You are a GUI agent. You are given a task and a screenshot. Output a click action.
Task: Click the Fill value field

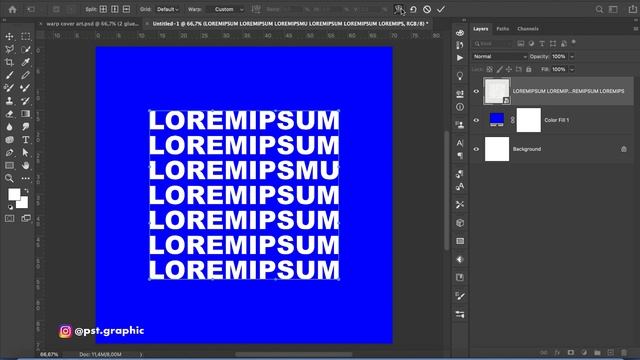pos(558,69)
